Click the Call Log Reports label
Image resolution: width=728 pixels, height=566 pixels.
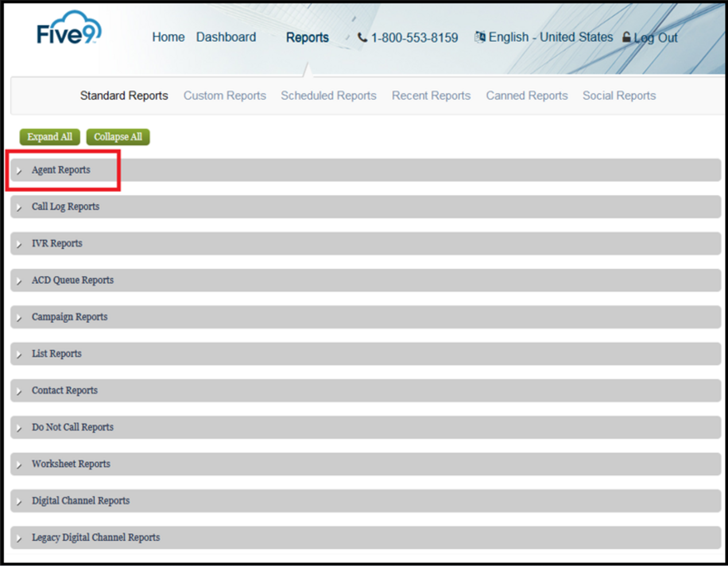pos(65,207)
